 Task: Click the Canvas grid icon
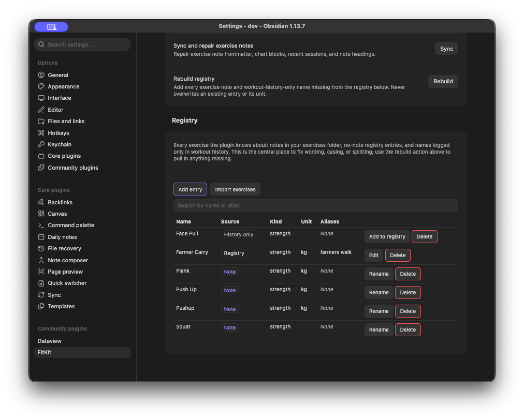point(41,214)
